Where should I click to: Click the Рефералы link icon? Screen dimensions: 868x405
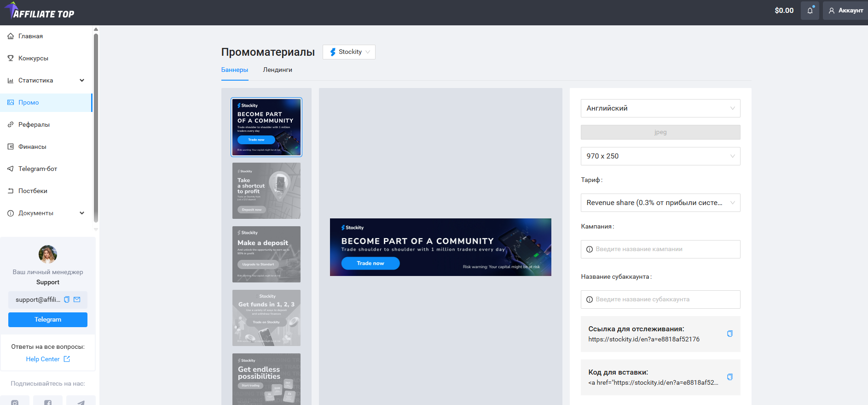[x=11, y=124]
